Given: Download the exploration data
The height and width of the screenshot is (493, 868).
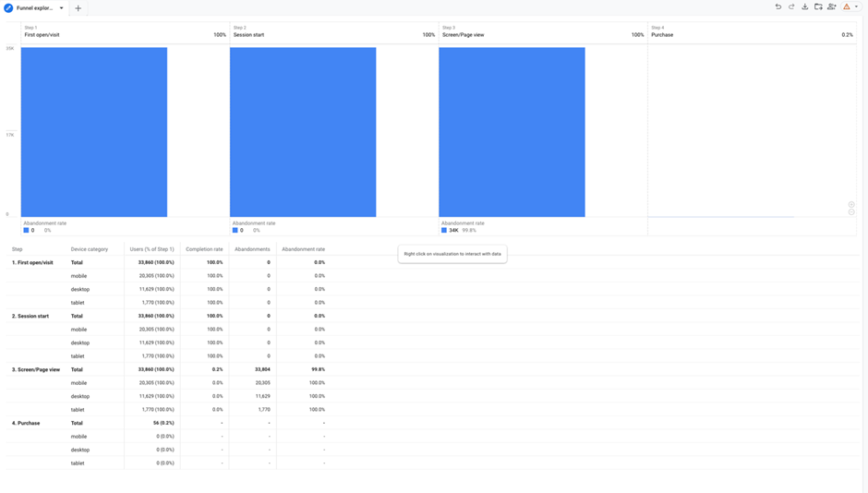Looking at the screenshot, I should tap(805, 7).
